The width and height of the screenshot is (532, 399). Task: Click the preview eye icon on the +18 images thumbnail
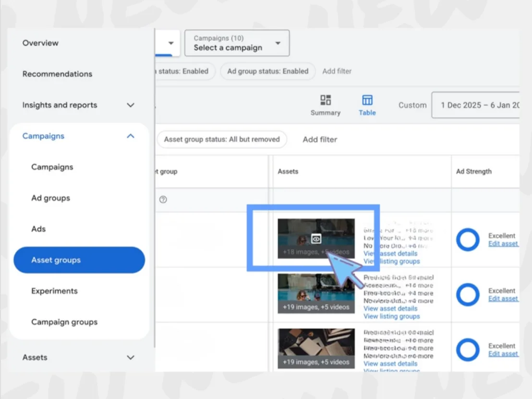(316, 239)
